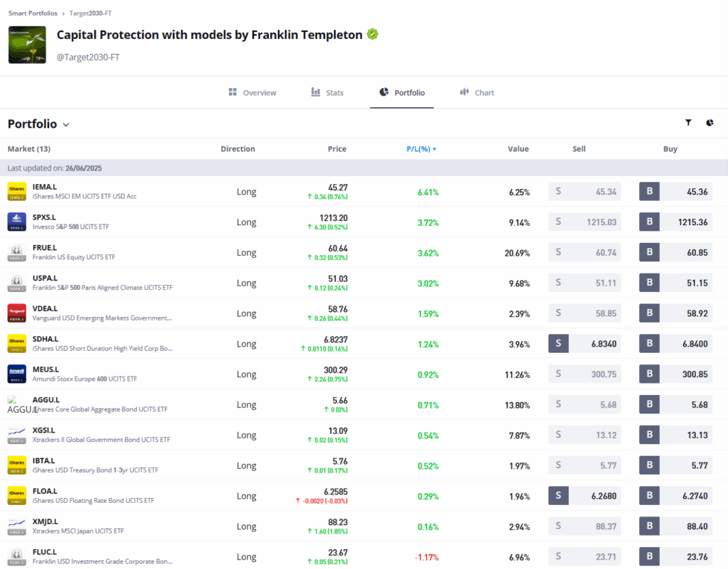The width and height of the screenshot is (728, 569).
Task: Sell AGGU.L at 5.68
Action: 584,404
